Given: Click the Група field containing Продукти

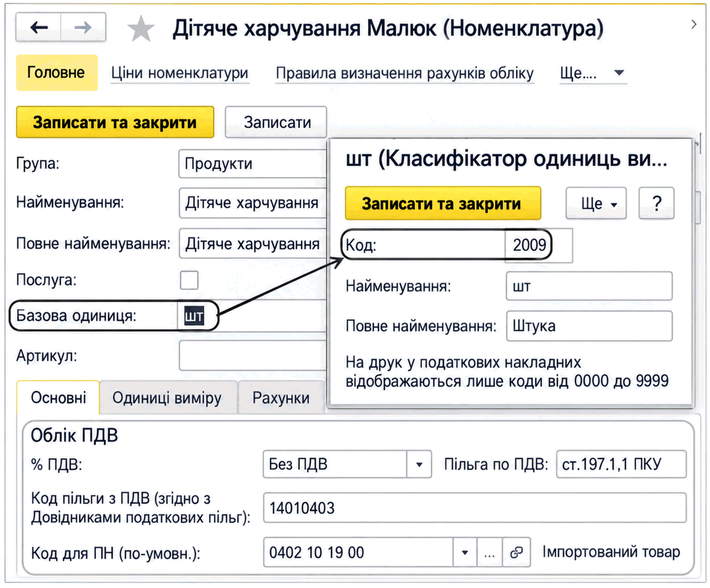Looking at the screenshot, I should (x=253, y=164).
